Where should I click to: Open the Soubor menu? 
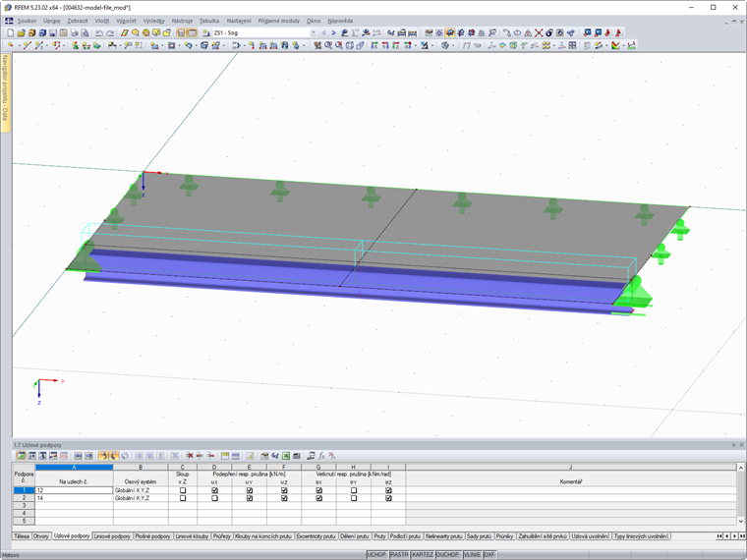pos(27,21)
